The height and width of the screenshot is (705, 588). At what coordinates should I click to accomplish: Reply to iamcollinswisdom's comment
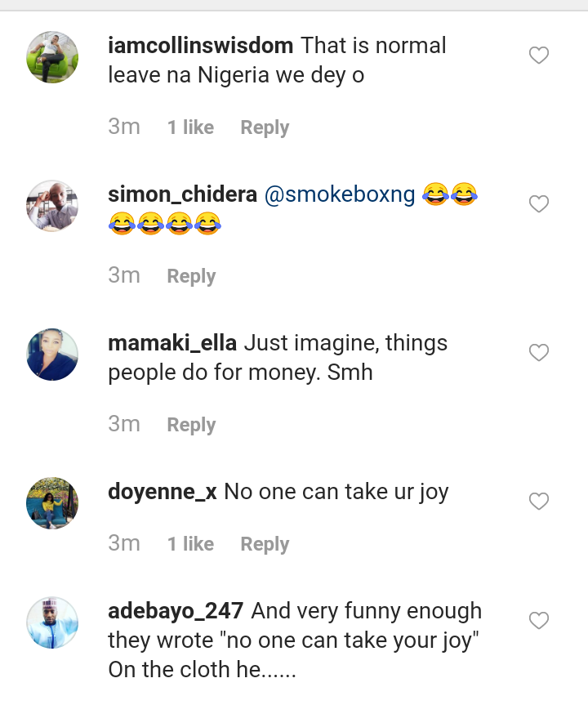[265, 127]
